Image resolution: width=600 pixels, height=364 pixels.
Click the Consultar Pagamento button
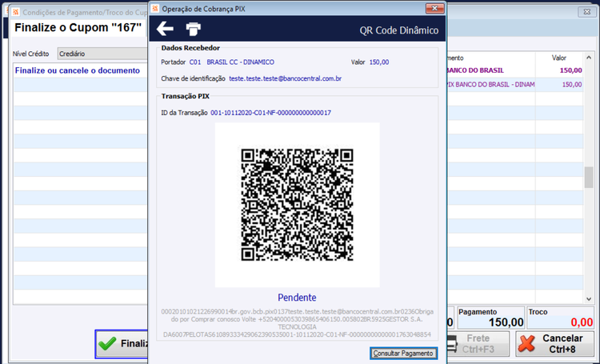tap(403, 354)
